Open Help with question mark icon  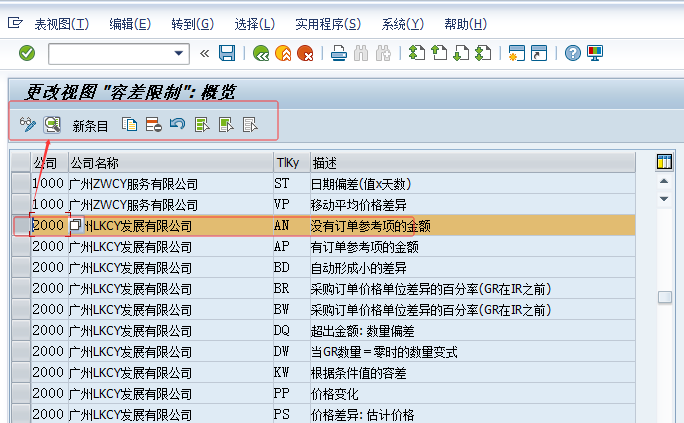click(573, 53)
